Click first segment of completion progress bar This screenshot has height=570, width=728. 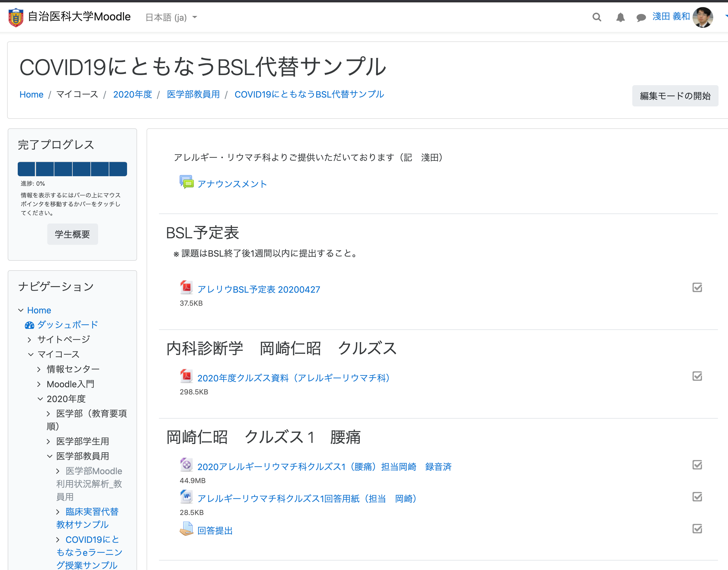[x=26, y=169]
